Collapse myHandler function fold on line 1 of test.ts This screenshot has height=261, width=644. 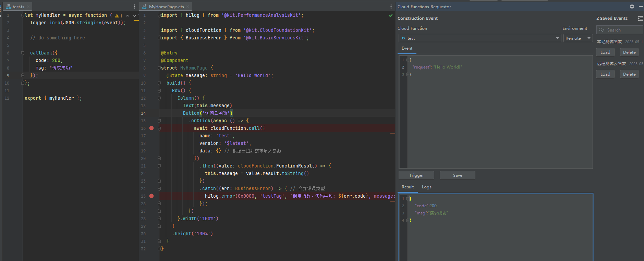coord(23,15)
